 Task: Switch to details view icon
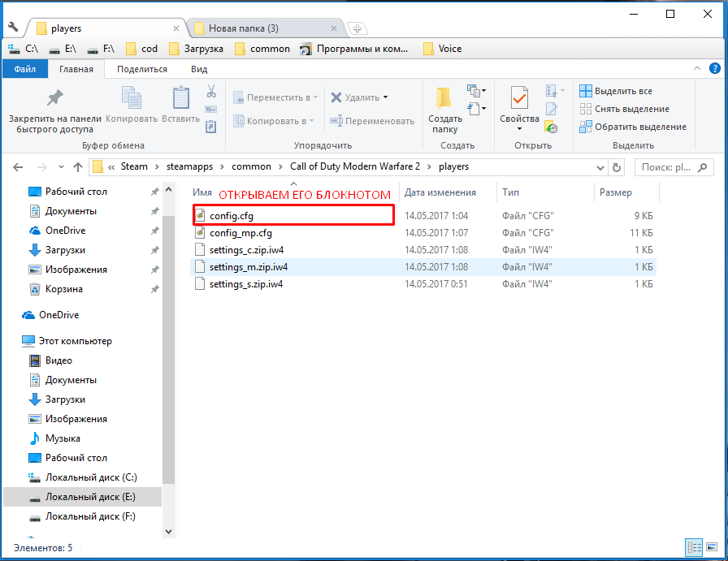coord(694,547)
